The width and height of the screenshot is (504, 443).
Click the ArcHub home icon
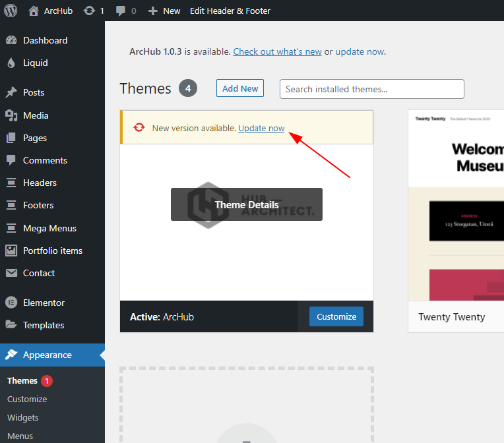coord(34,11)
